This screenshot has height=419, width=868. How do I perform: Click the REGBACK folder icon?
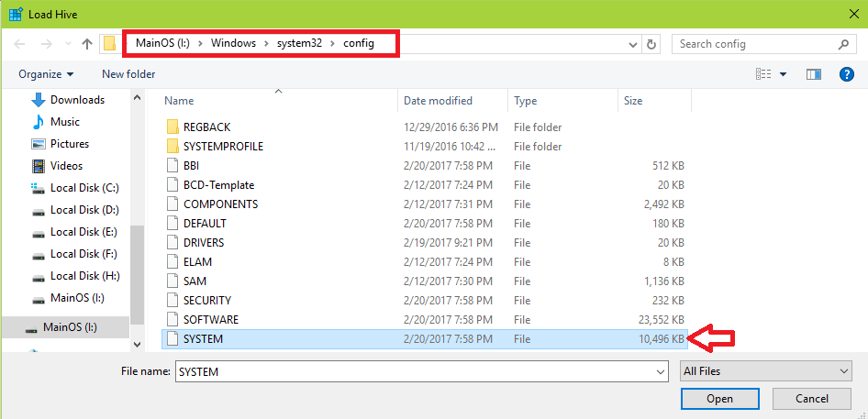coord(172,127)
